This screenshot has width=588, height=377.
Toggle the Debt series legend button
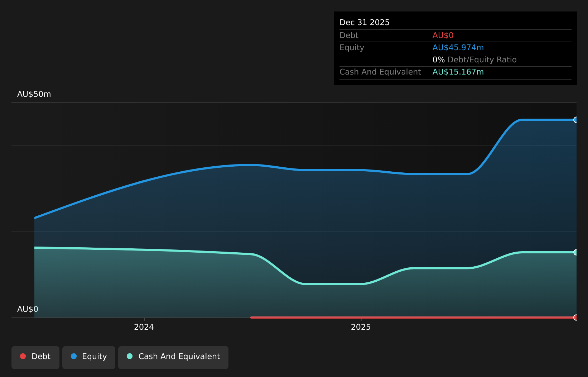tap(35, 357)
